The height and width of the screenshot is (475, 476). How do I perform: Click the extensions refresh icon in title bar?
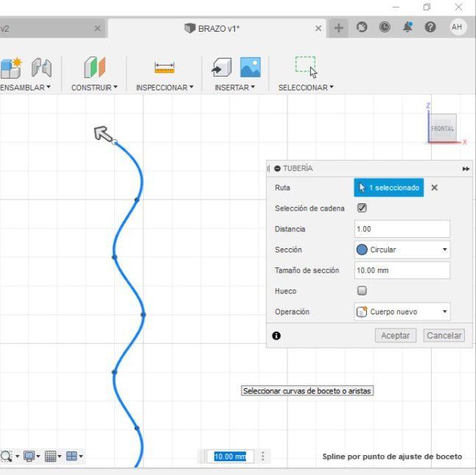tap(362, 27)
